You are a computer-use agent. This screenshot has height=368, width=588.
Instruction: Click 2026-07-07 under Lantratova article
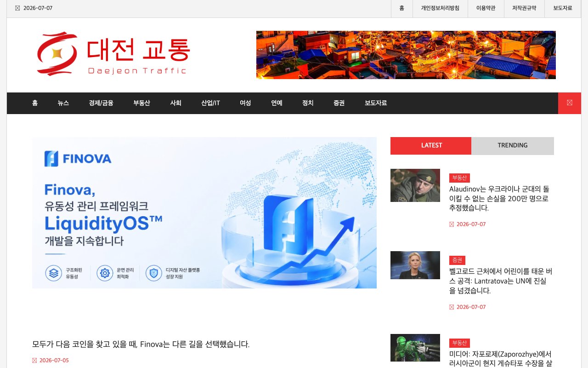click(x=471, y=307)
